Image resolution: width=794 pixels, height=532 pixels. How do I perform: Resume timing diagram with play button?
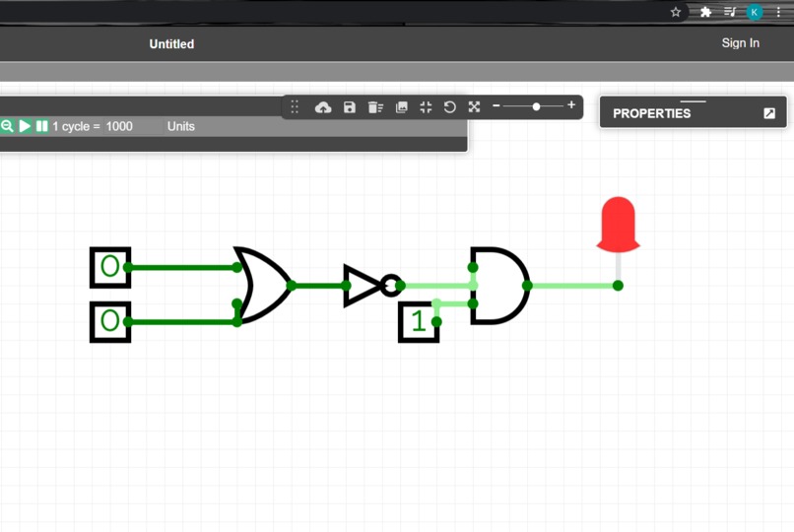[25, 126]
